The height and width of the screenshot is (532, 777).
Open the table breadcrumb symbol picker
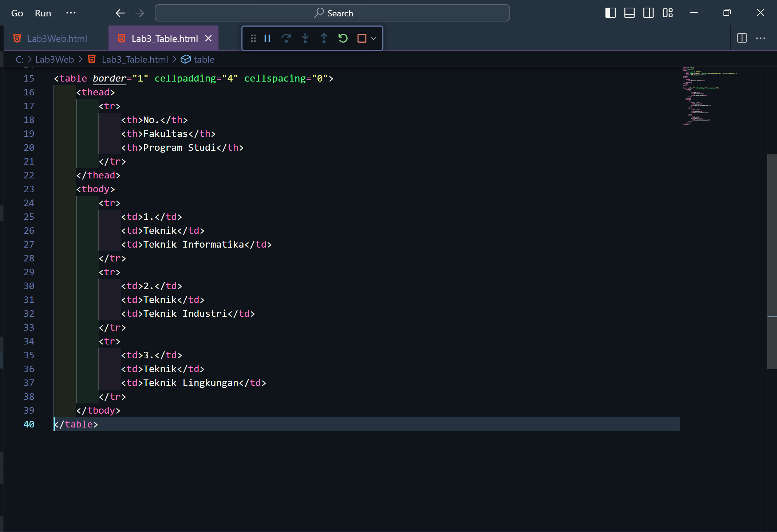(x=204, y=59)
